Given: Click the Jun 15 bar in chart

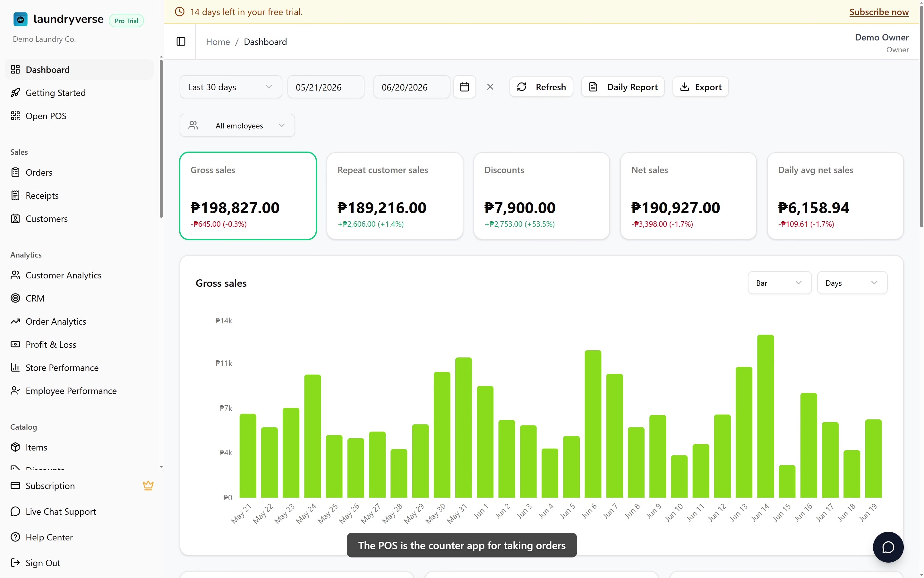Looking at the screenshot, I should [787, 481].
